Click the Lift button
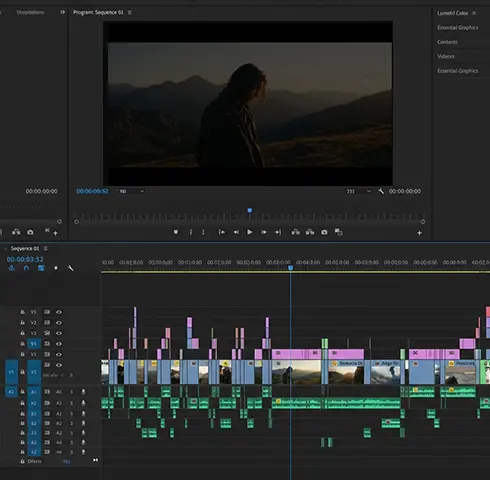Image resolution: width=490 pixels, height=480 pixels. [x=295, y=232]
